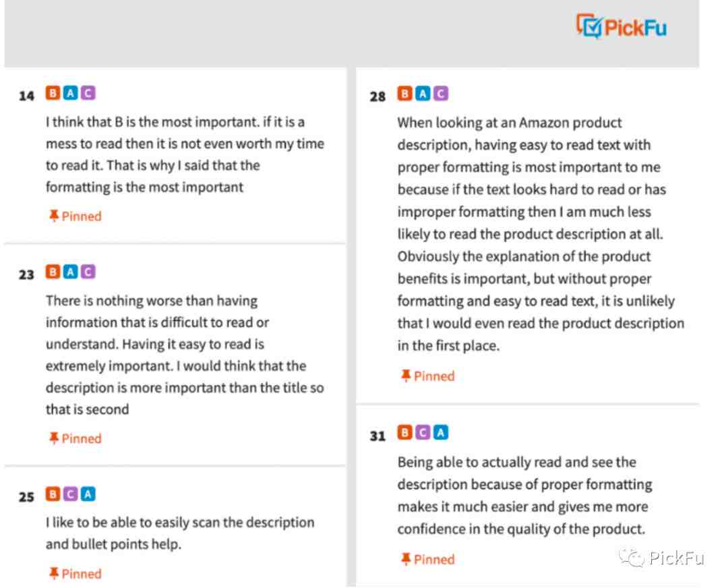Click the blue A badge on response 31
Image resolution: width=728 pixels, height=588 pixels.
click(441, 432)
